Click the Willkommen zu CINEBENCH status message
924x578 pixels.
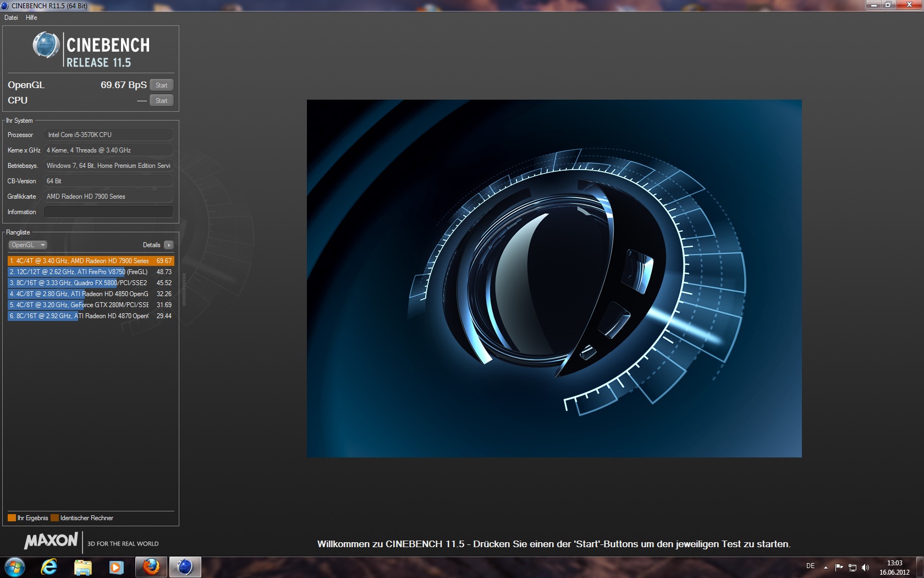(554, 544)
